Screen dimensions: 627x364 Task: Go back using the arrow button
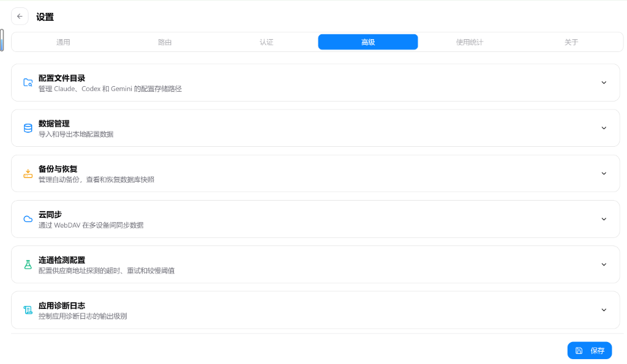(x=20, y=17)
